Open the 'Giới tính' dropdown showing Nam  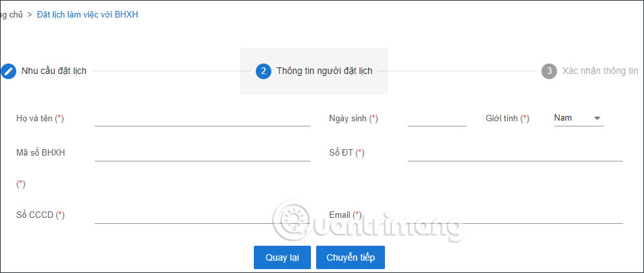pos(578,118)
